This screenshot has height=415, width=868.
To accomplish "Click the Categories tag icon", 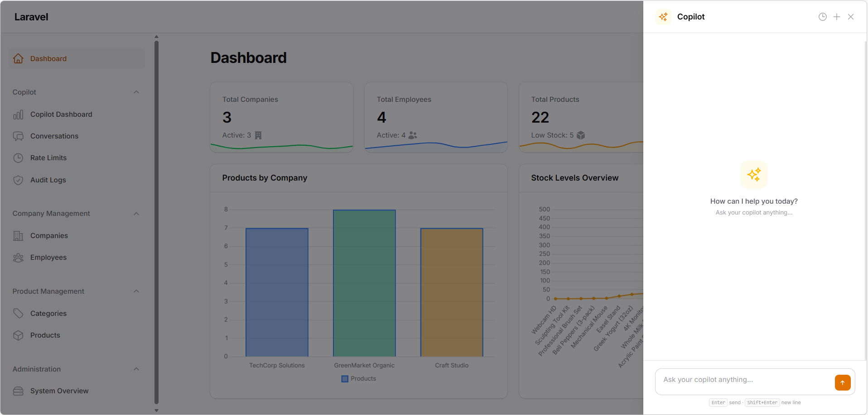I will click(x=18, y=314).
